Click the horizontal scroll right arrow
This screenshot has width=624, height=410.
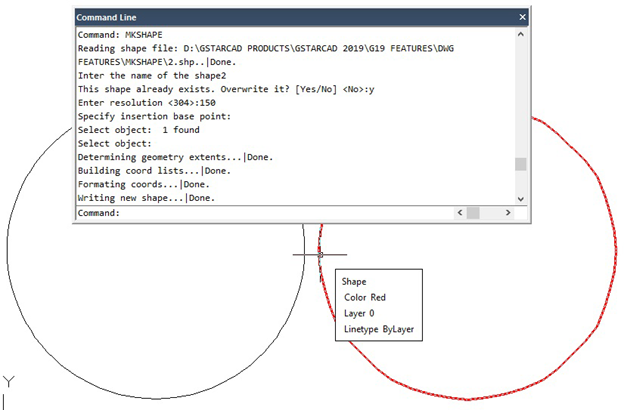508,213
